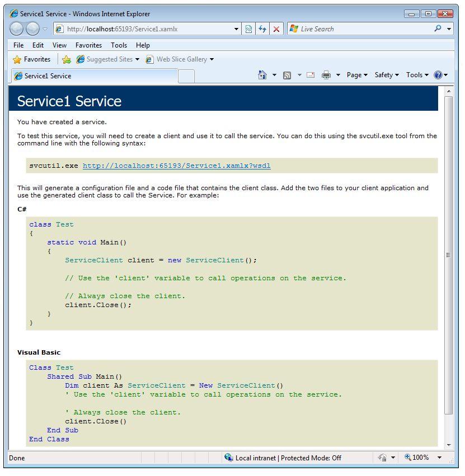Click the Read Mail icon
This screenshot has height=476, width=465.
tap(310, 74)
